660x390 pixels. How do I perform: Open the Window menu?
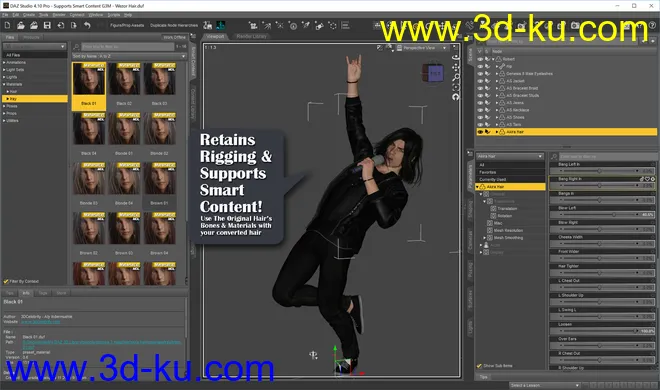[96, 15]
